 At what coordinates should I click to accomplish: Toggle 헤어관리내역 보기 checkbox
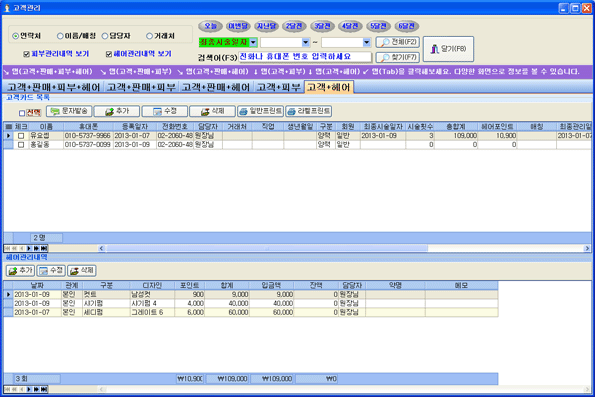click(x=109, y=54)
